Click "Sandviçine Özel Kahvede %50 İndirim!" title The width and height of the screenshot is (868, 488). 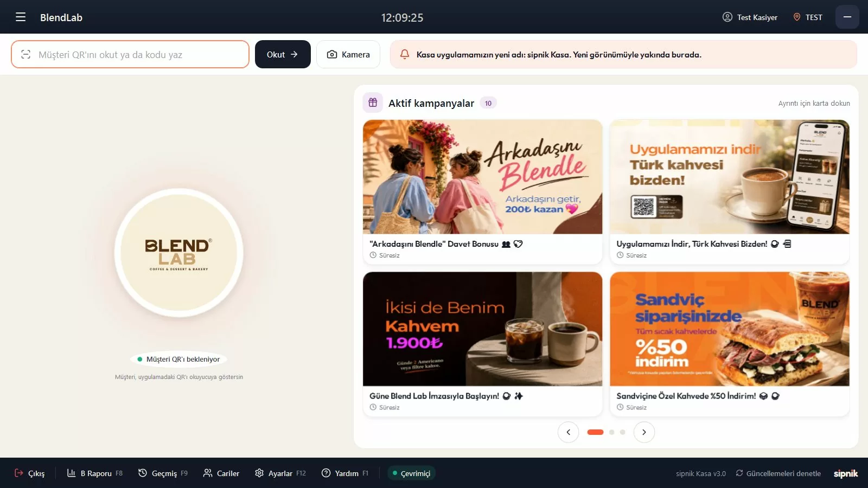(686, 396)
